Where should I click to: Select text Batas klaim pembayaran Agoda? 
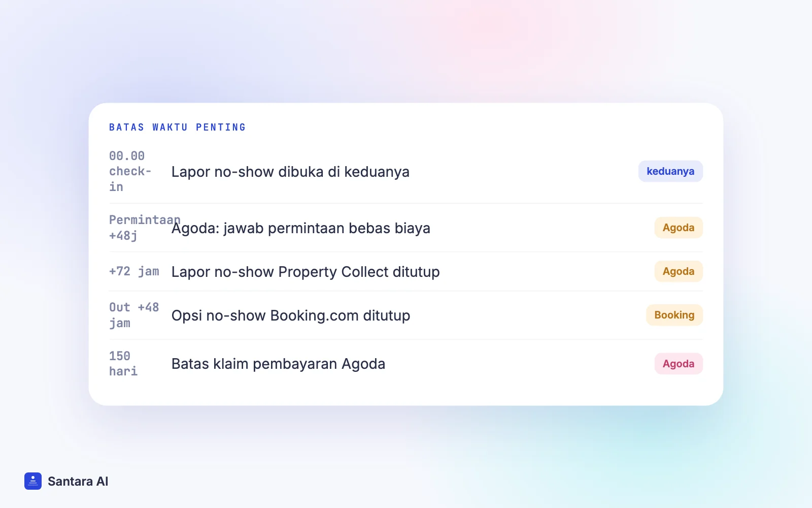[x=278, y=364]
